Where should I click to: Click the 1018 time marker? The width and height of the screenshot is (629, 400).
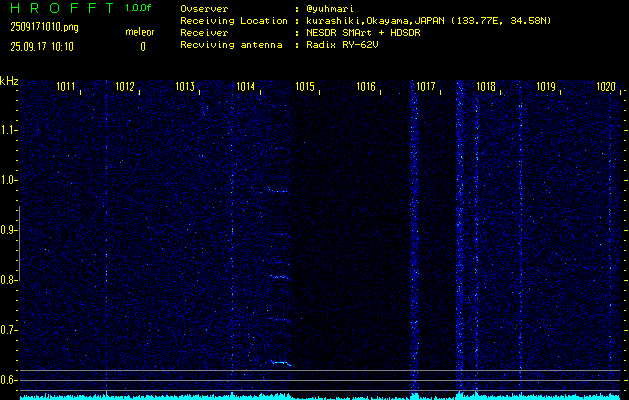486,86
